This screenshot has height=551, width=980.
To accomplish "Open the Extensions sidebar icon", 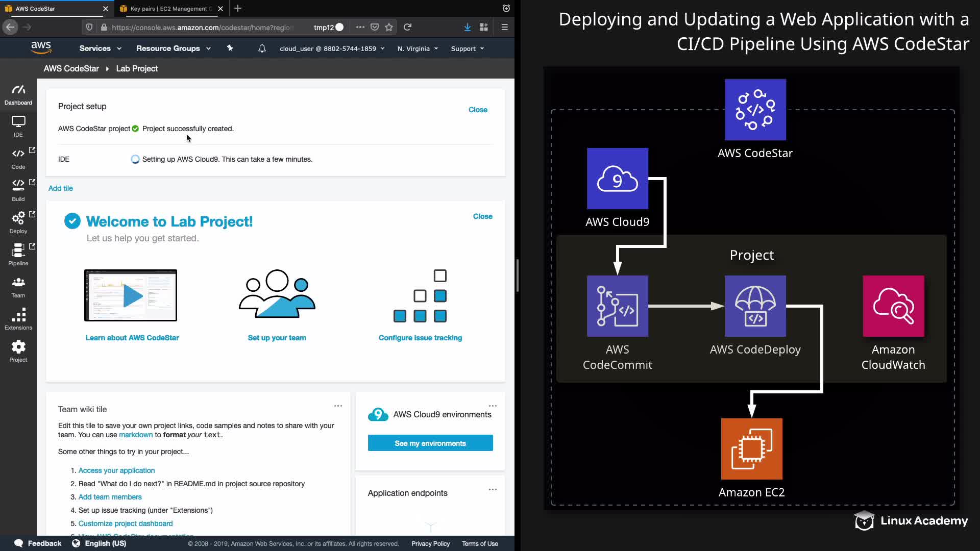I will coord(18,319).
